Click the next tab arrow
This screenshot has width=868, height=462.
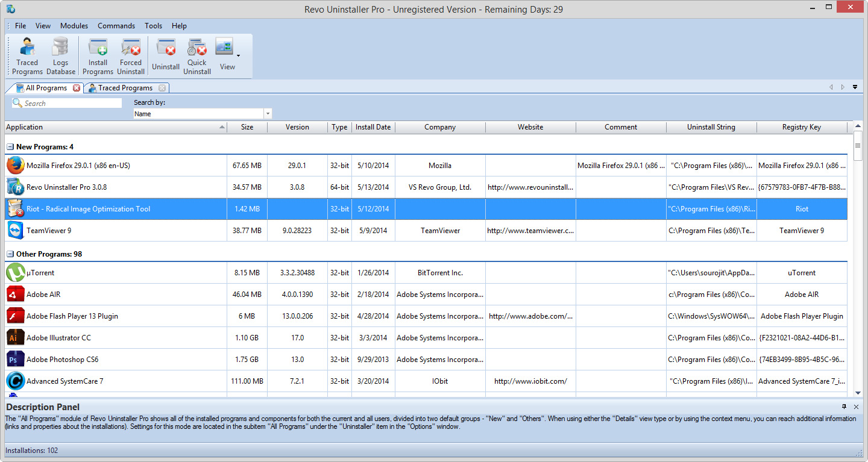843,87
